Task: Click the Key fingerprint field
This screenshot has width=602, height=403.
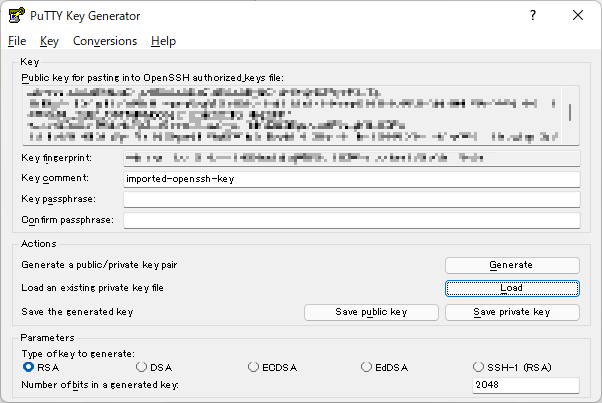Action: coord(352,158)
